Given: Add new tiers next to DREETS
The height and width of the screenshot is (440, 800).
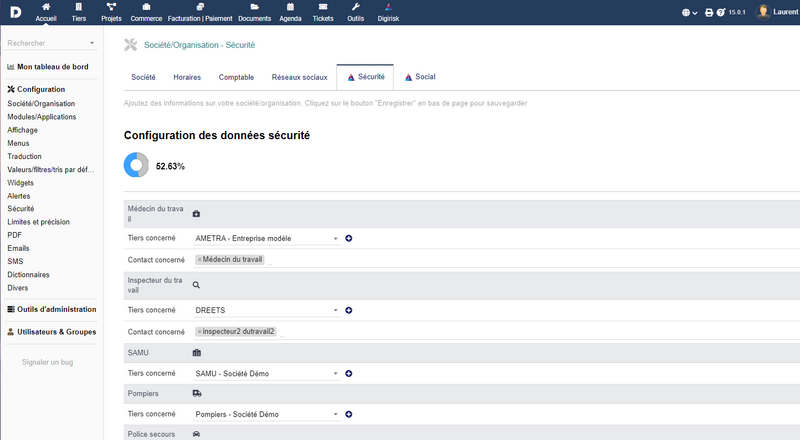Looking at the screenshot, I should 349,310.
